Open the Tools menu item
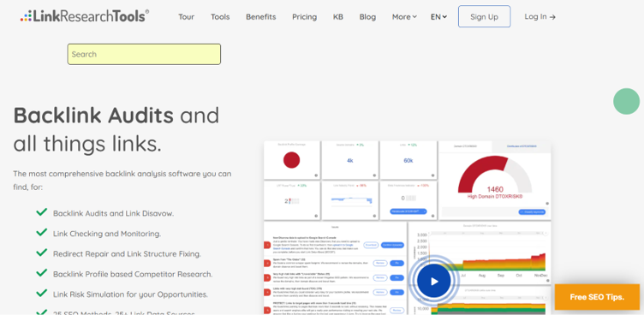This screenshot has width=644, height=315. click(220, 17)
